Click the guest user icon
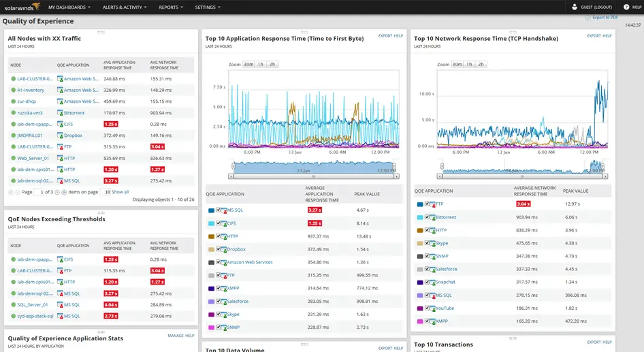The image size is (644, 352). pos(575,7)
